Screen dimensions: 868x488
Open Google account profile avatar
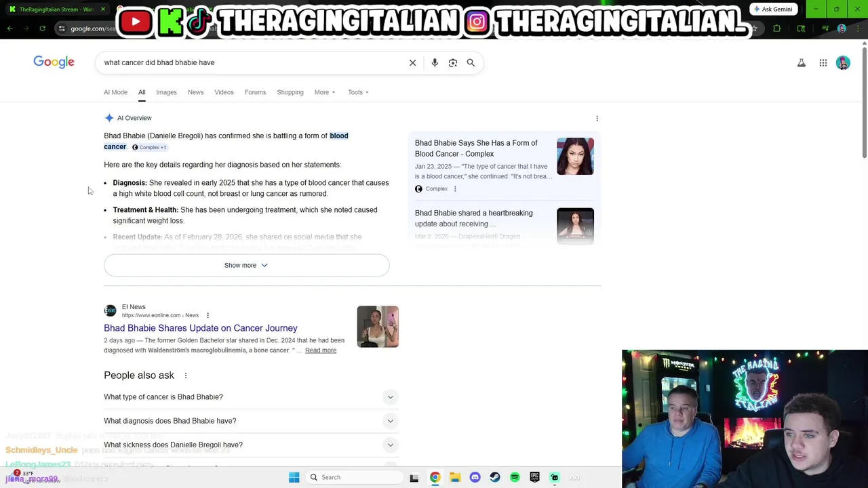[843, 63]
